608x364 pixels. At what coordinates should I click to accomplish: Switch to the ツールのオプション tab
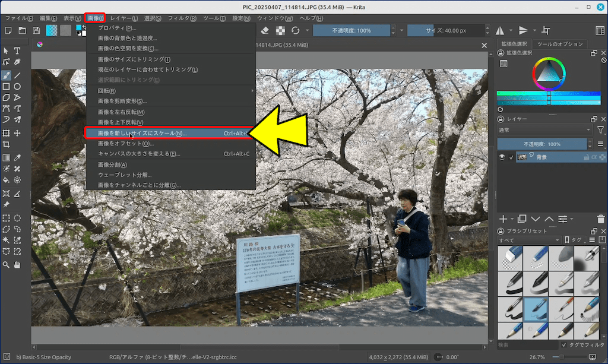point(559,44)
